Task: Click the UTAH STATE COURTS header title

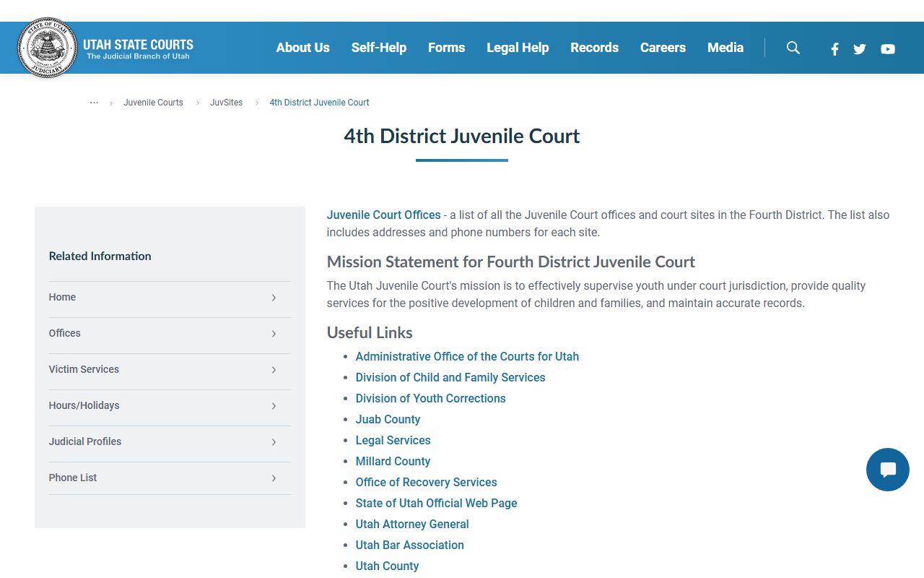Action: click(x=138, y=44)
